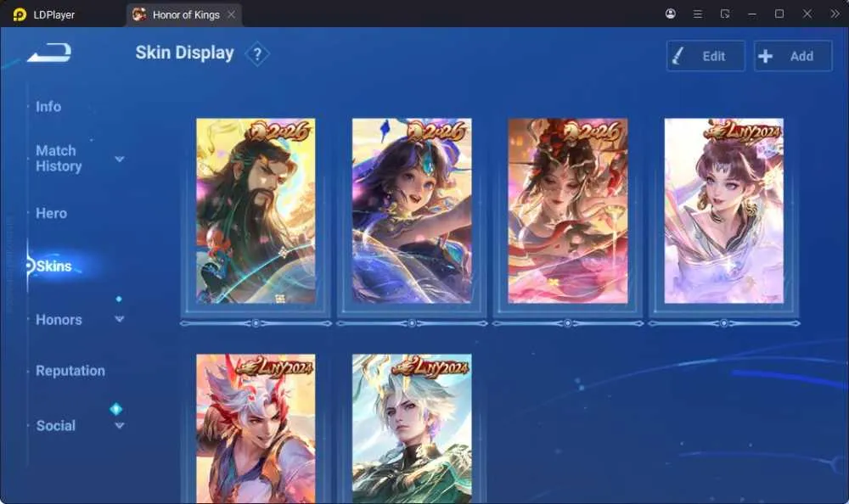The height and width of the screenshot is (504, 849).
Task: Expand the LDPlayer side toolbar chevrons
Action: point(835,14)
